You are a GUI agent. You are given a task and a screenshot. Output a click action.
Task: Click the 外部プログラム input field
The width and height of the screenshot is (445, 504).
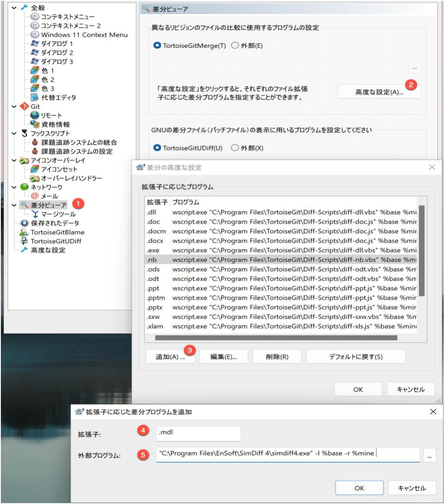[x=288, y=455]
